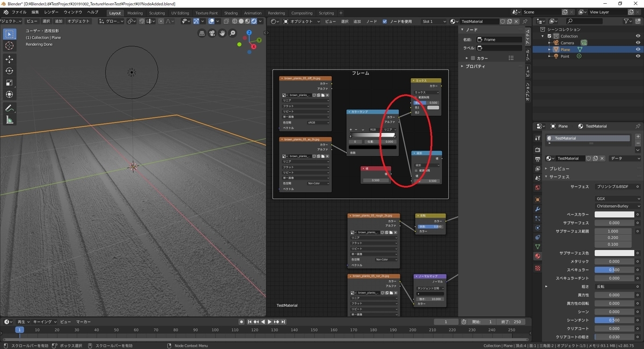The width and height of the screenshot is (644, 349).
Task: Open Material properties tab icon
Action: (x=538, y=256)
